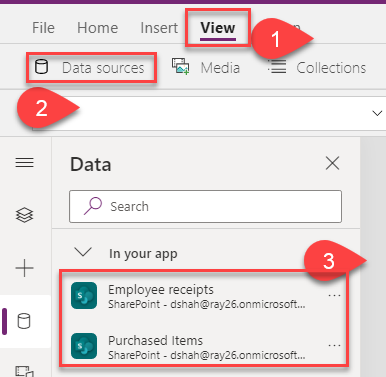Screen dimensions: 386x377
Task: Click the Search data sources field
Action: 205,206
